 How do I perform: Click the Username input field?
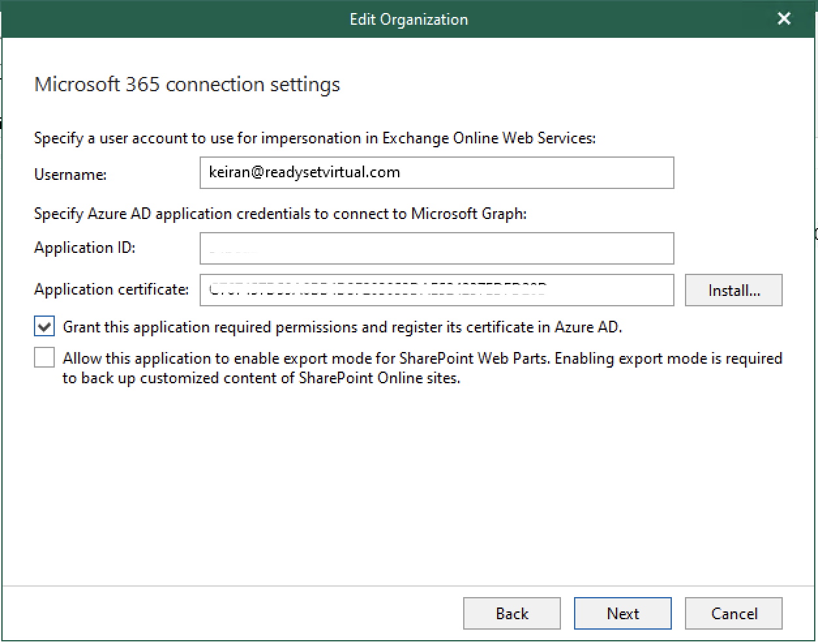coord(436,173)
